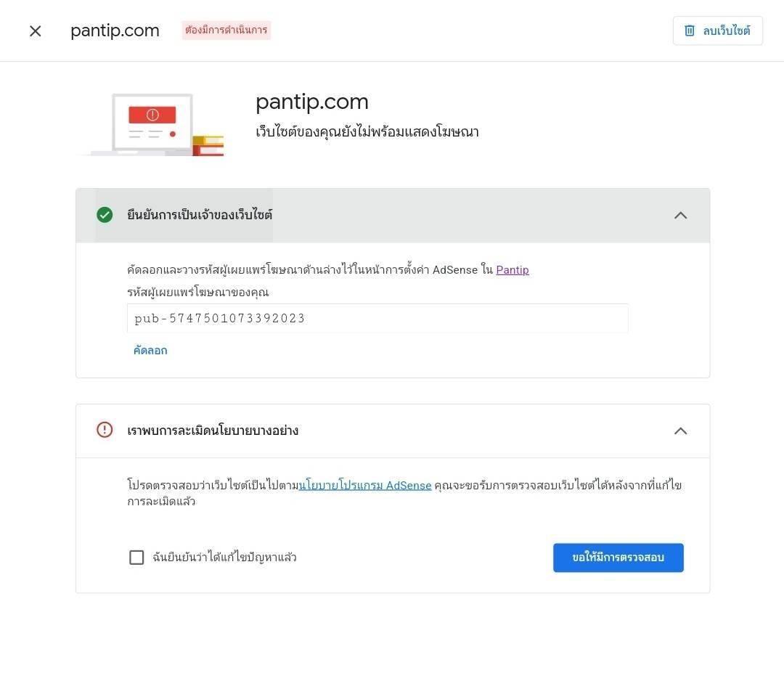Click the ต้องมีการดำเนินการ status badge
This screenshot has height=681, width=784.
click(x=226, y=30)
